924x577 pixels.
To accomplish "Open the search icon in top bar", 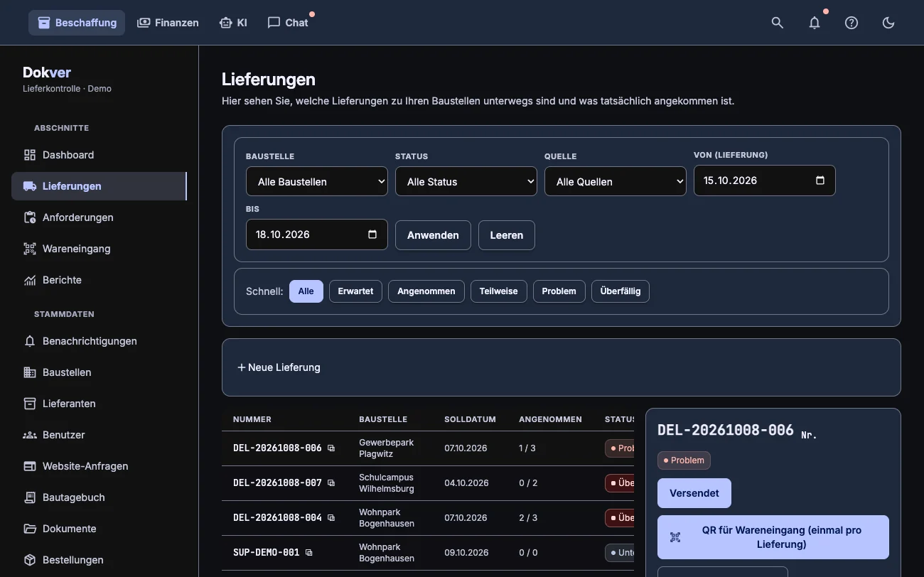I will [778, 23].
